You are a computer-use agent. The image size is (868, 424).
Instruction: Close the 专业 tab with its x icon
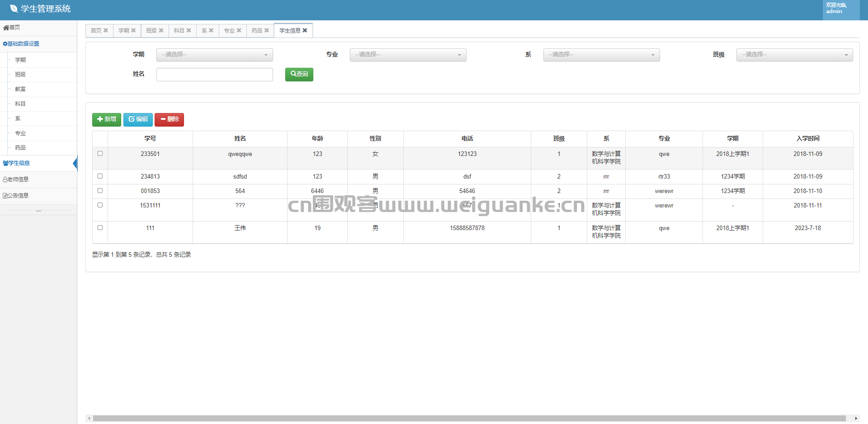[x=239, y=30]
